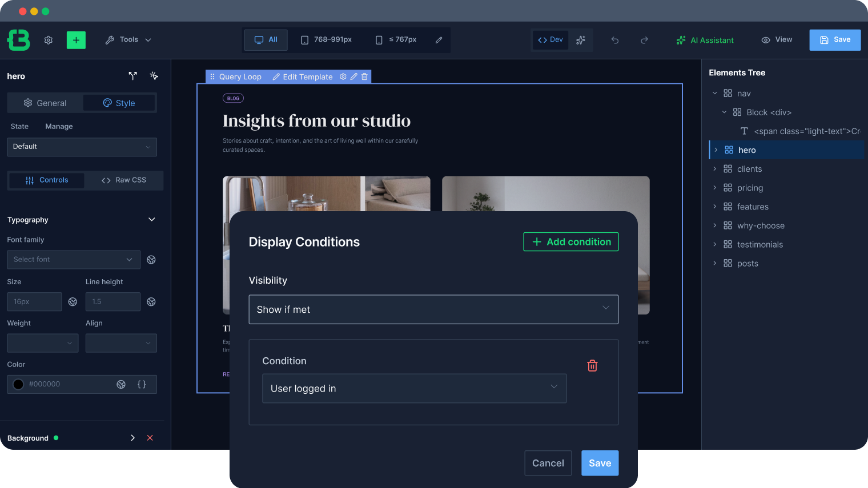Collapse the Block <div> tree item
Screen dimensions: 868x488
click(725, 112)
